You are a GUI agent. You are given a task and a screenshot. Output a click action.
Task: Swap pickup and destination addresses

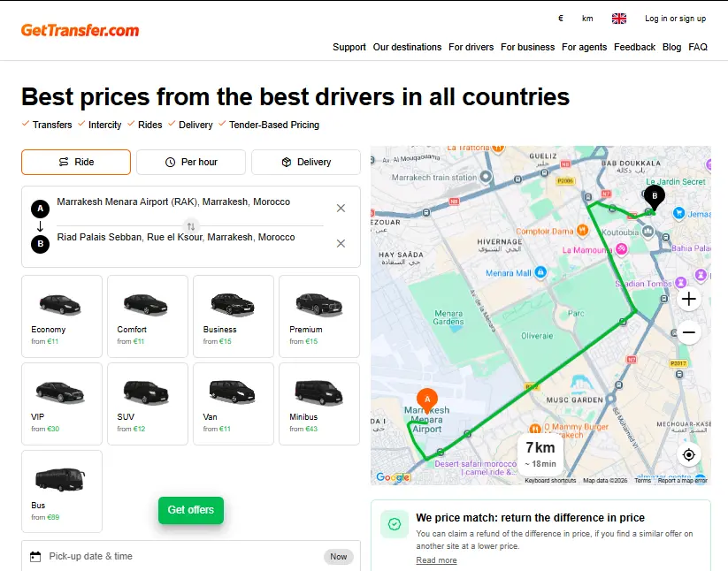click(191, 226)
